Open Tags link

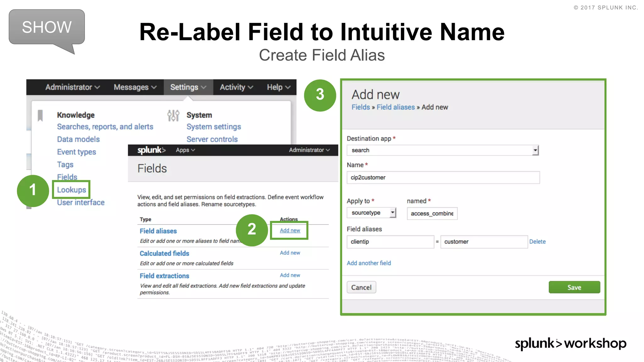[x=65, y=164]
